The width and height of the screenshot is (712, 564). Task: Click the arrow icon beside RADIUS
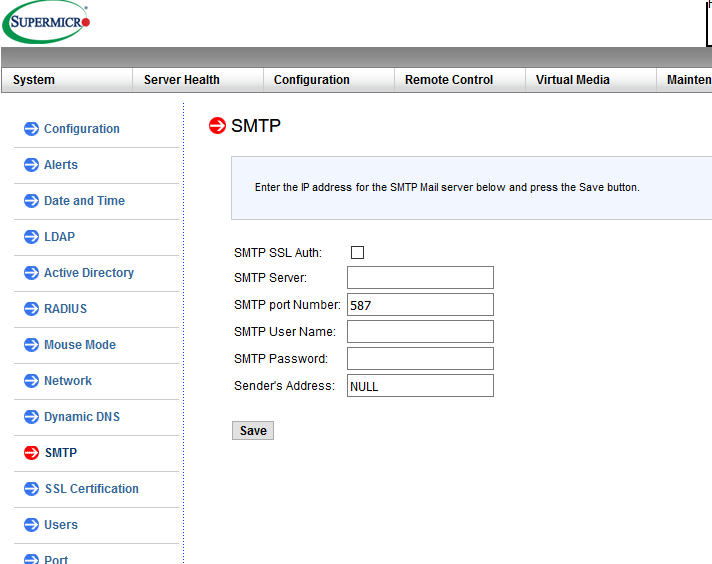[x=31, y=308]
